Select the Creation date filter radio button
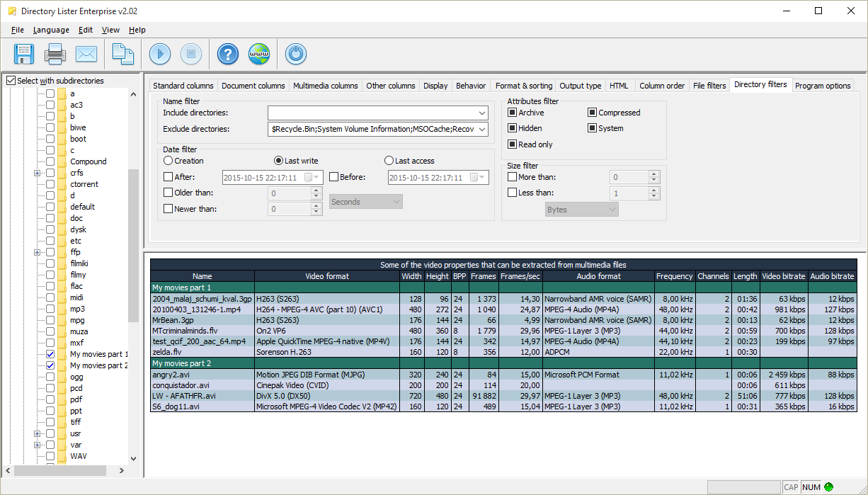Image resolution: width=868 pixels, height=495 pixels. coord(169,161)
